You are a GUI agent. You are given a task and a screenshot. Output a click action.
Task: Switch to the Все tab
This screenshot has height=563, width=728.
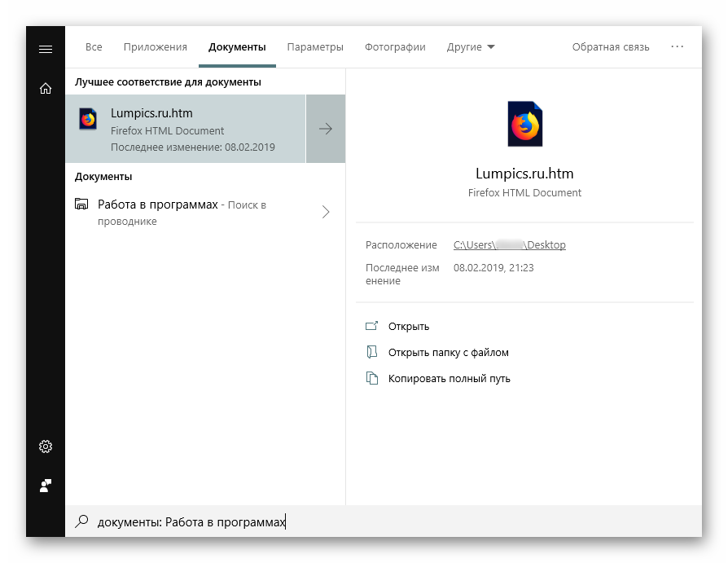(94, 47)
